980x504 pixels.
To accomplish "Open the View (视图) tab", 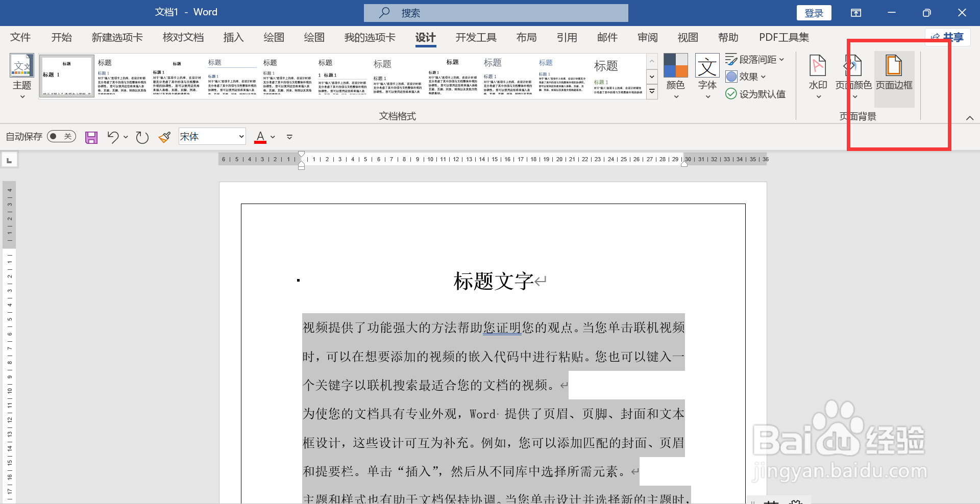I will (688, 37).
